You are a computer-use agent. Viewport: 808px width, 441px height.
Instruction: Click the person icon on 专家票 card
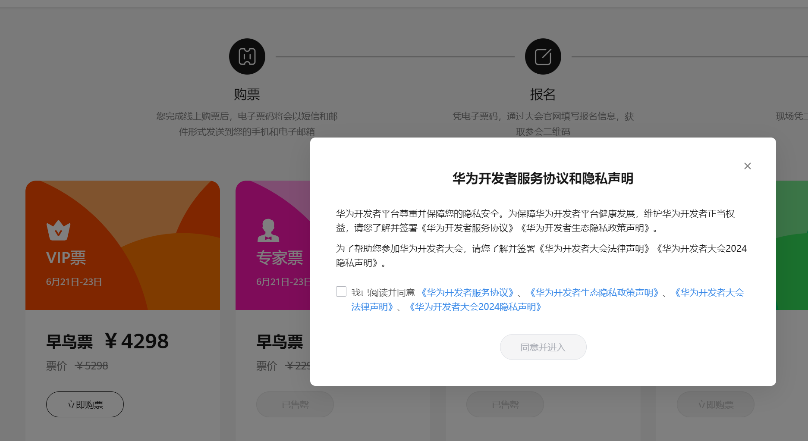pyautogui.click(x=268, y=230)
